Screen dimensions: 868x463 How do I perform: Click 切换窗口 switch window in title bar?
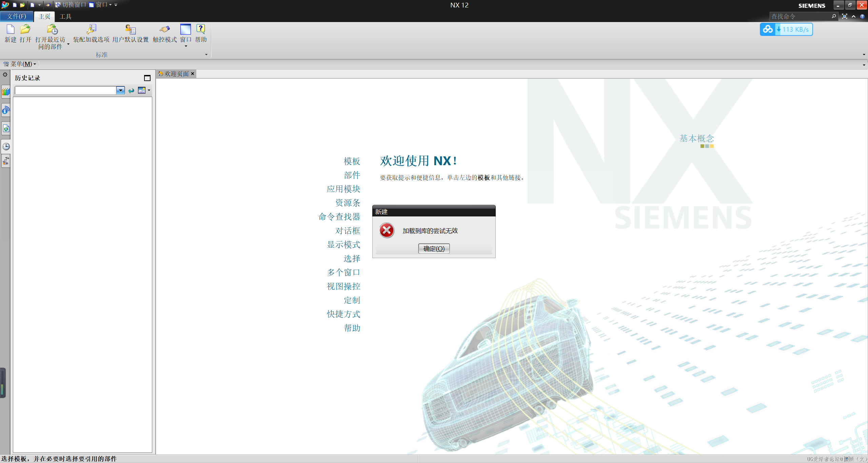click(x=71, y=5)
